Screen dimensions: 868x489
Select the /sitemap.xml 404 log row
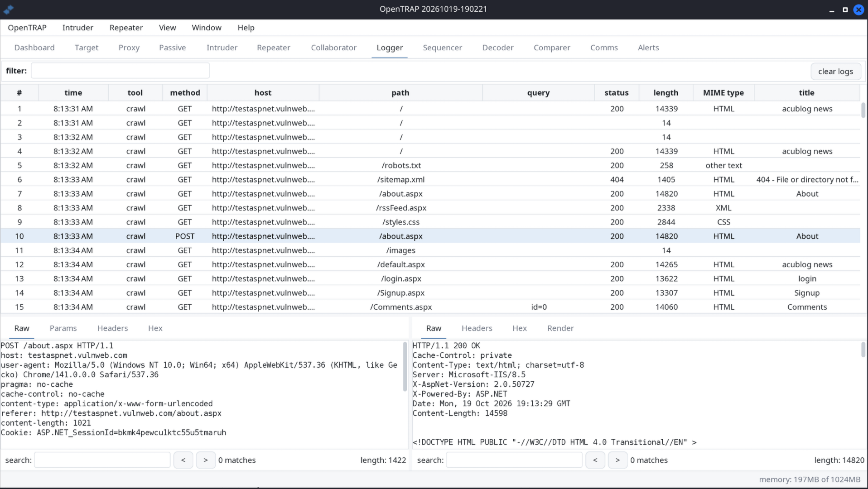(x=430, y=179)
